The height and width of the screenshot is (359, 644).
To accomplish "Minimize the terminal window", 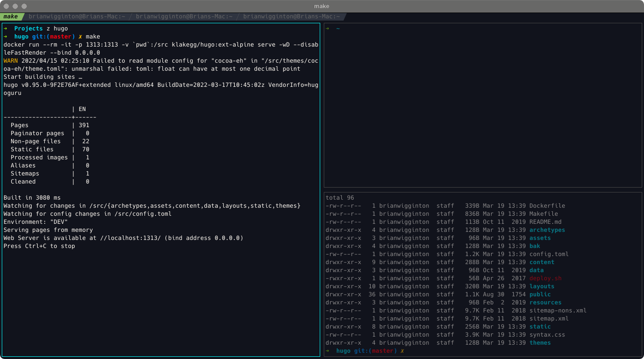I will (x=15, y=6).
